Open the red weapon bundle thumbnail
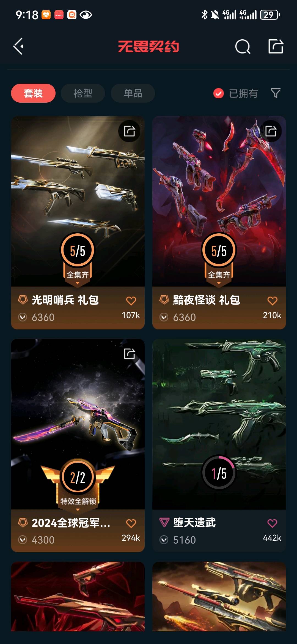Viewport: 297px width, 644px height. (x=78, y=596)
